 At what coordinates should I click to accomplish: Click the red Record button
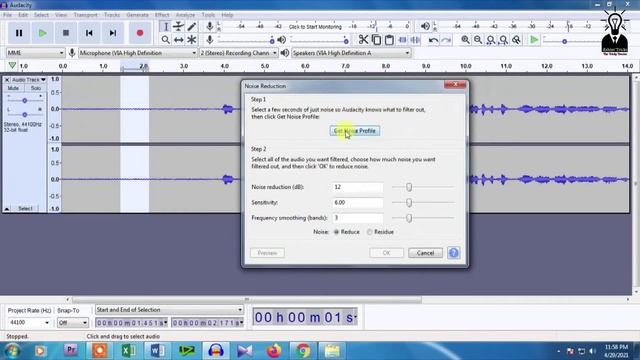click(x=140, y=33)
